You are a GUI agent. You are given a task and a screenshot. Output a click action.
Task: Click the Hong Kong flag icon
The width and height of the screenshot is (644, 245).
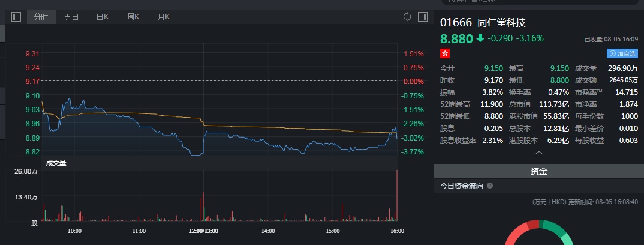pos(444,53)
